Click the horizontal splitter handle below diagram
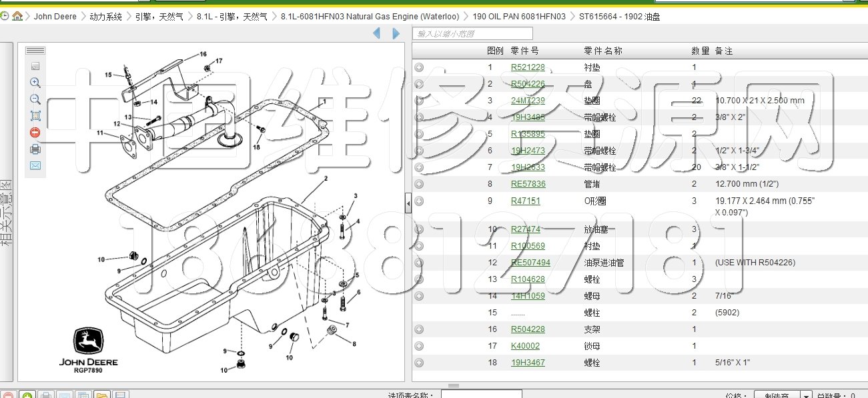 [453, 385]
